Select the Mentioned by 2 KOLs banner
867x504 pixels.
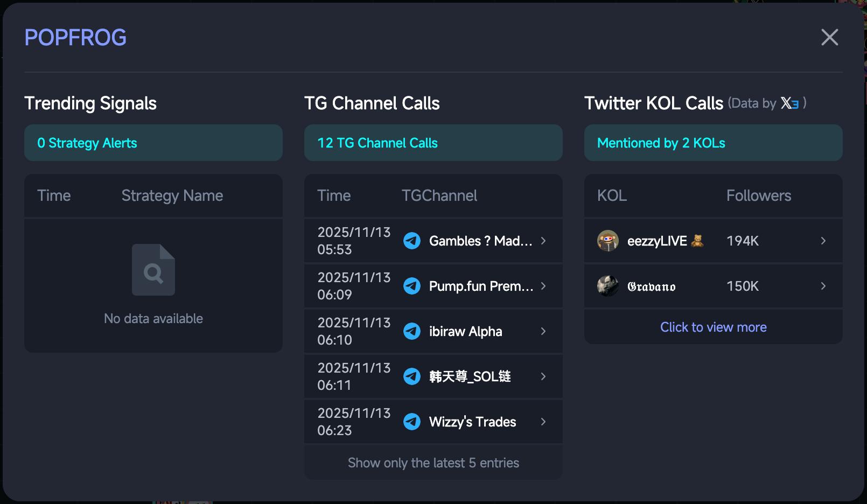click(x=713, y=143)
